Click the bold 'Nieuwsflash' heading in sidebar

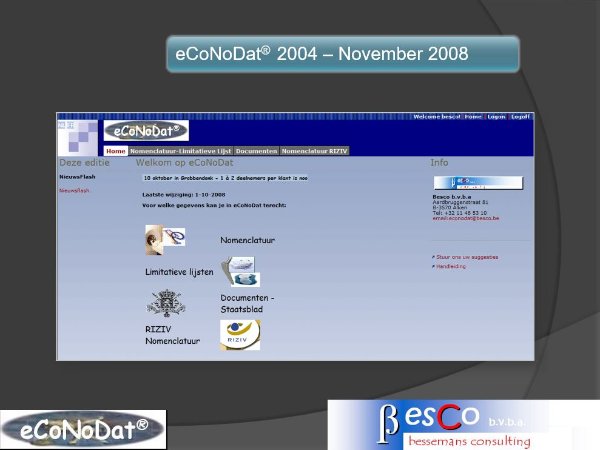[77, 177]
